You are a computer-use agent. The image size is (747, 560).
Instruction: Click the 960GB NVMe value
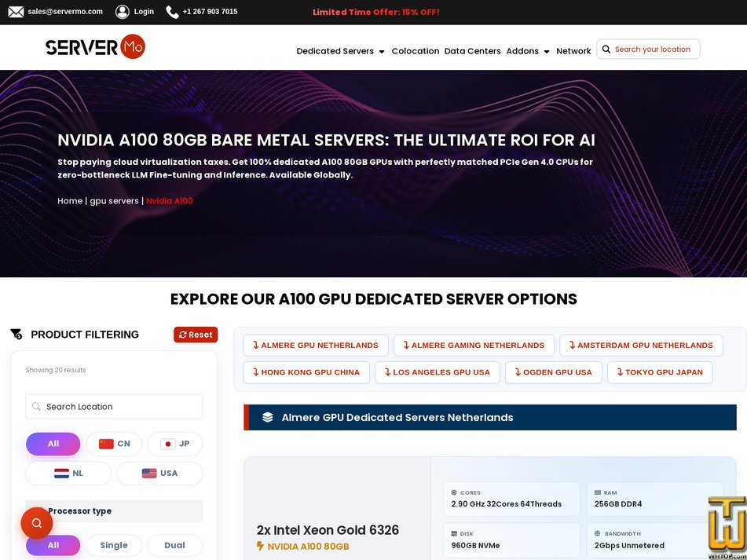point(475,545)
